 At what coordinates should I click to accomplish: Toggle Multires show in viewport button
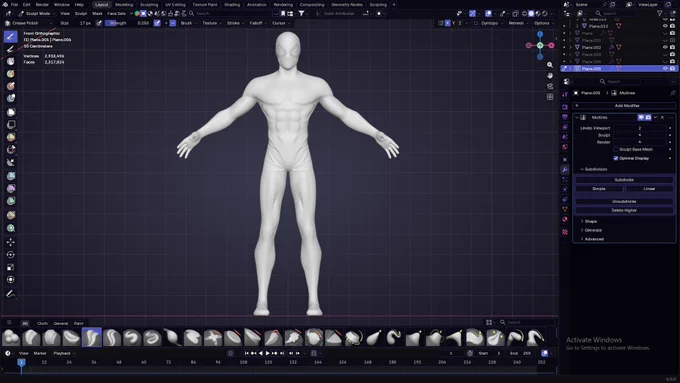point(641,118)
